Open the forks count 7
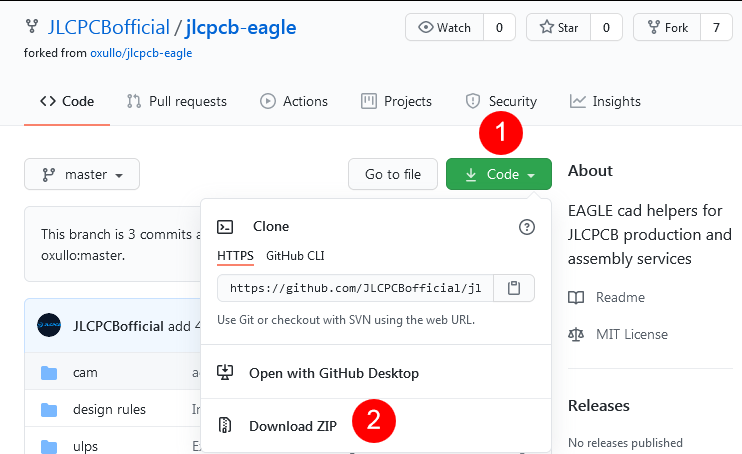This screenshot has height=454, width=742. point(716,27)
